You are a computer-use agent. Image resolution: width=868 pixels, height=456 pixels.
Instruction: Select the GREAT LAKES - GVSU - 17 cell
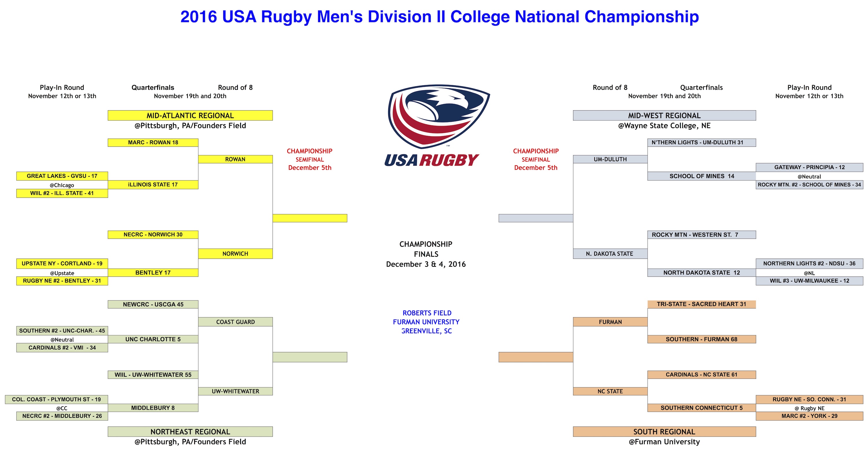[x=62, y=176]
